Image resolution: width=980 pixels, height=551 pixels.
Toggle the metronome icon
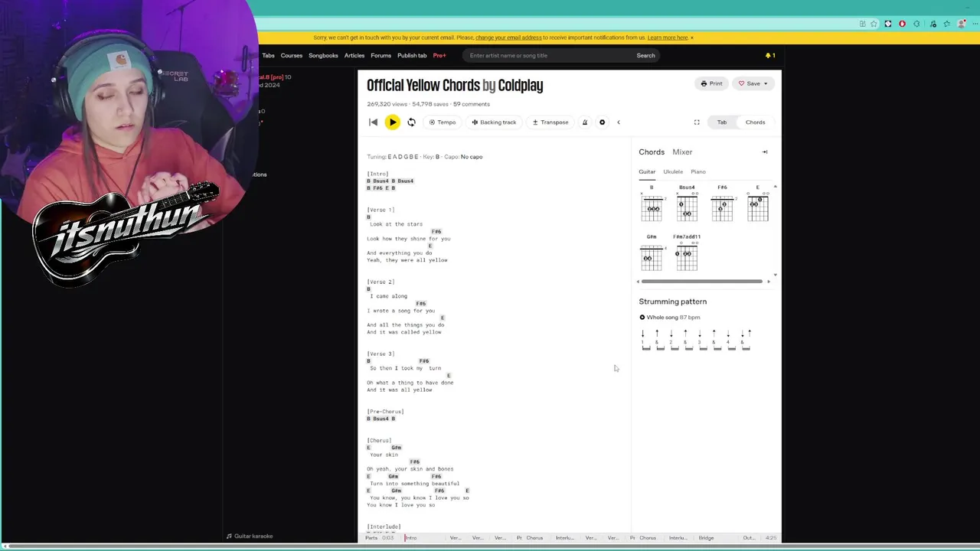click(x=584, y=122)
